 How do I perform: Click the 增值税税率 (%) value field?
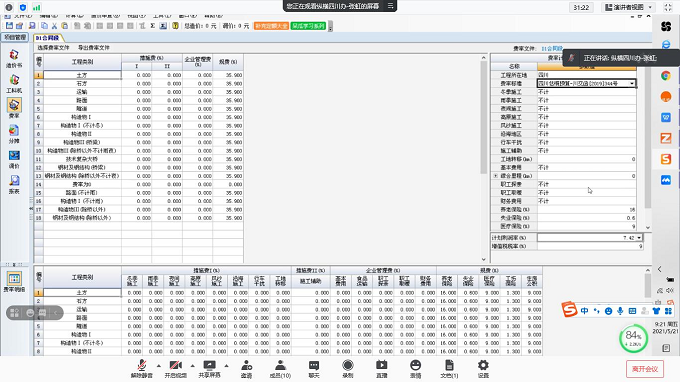pyautogui.click(x=590, y=246)
